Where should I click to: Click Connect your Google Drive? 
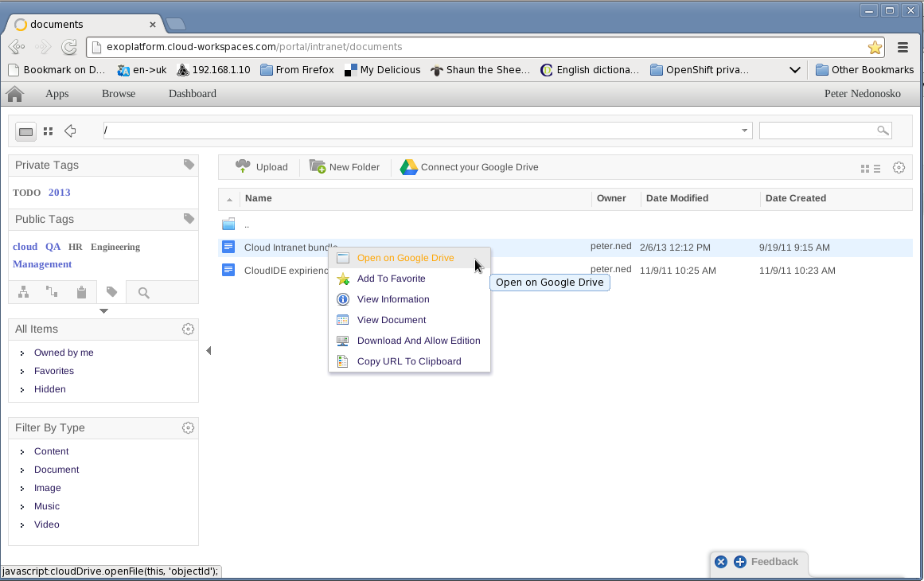click(469, 167)
